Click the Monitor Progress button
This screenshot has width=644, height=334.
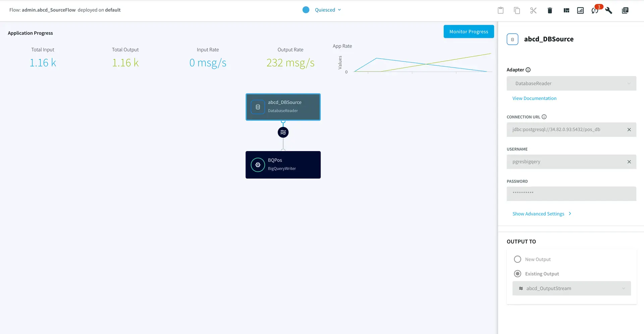pyautogui.click(x=469, y=32)
